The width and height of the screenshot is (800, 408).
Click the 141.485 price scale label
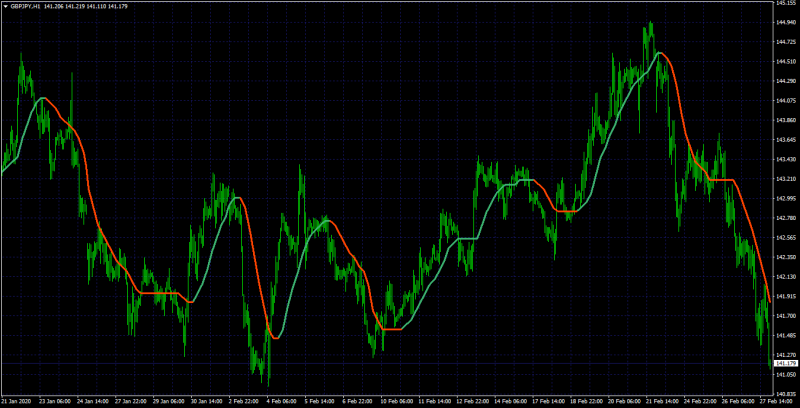[786, 335]
